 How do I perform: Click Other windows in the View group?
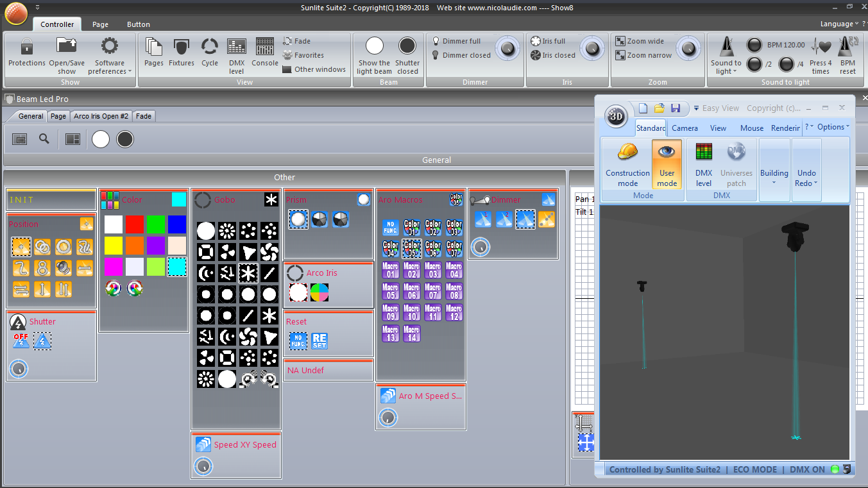click(x=314, y=69)
